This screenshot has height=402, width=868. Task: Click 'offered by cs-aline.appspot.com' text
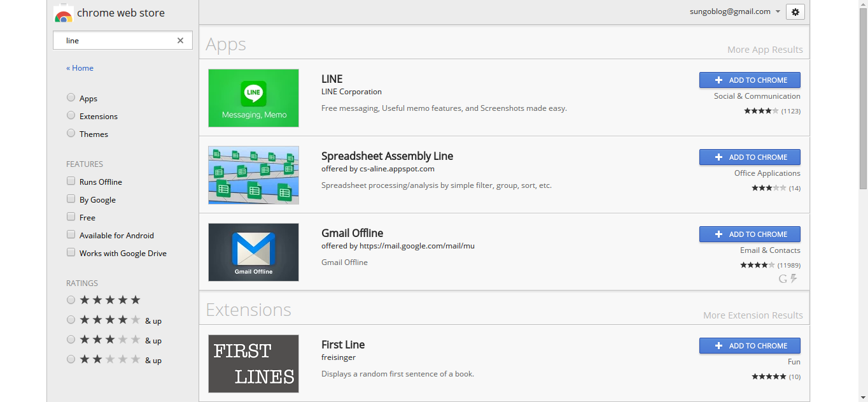click(x=378, y=169)
